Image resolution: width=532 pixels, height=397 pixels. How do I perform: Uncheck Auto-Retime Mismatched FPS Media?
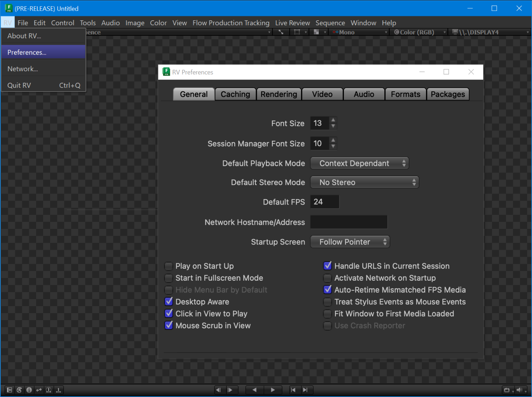[x=327, y=290]
